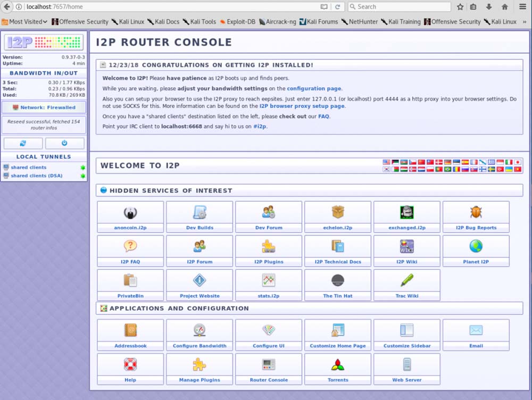This screenshot has height=400, width=532.
Task: Open the Addressbook application
Action: pos(130,335)
